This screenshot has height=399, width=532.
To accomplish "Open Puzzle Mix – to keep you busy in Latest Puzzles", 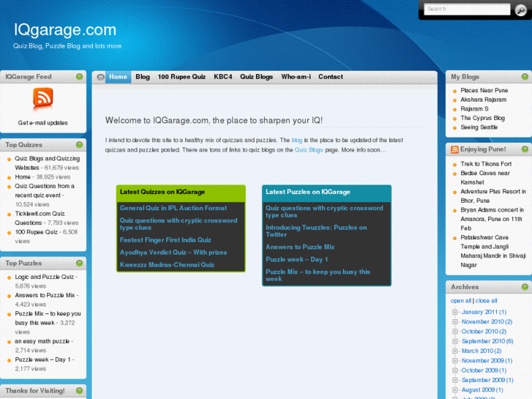I will [x=318, y=275].
